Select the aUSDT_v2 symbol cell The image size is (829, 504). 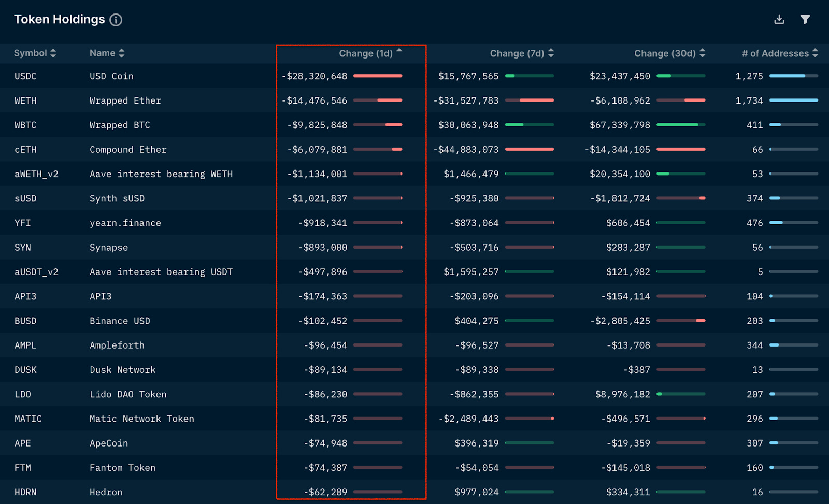(36, 272)
